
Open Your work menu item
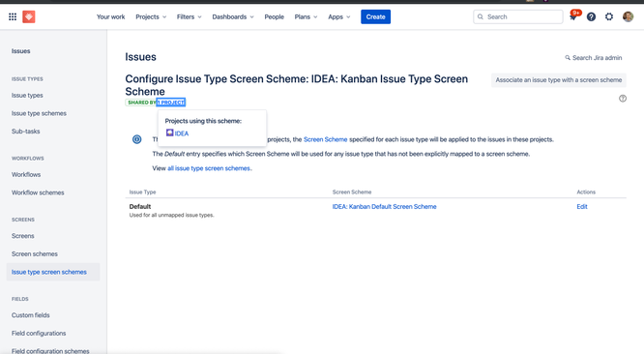110,16
